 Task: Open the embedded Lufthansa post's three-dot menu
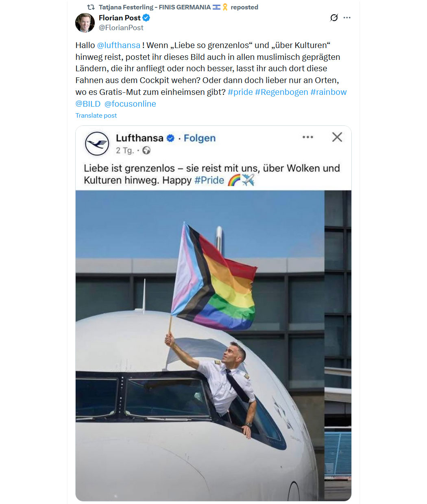[x=308, y=137]
